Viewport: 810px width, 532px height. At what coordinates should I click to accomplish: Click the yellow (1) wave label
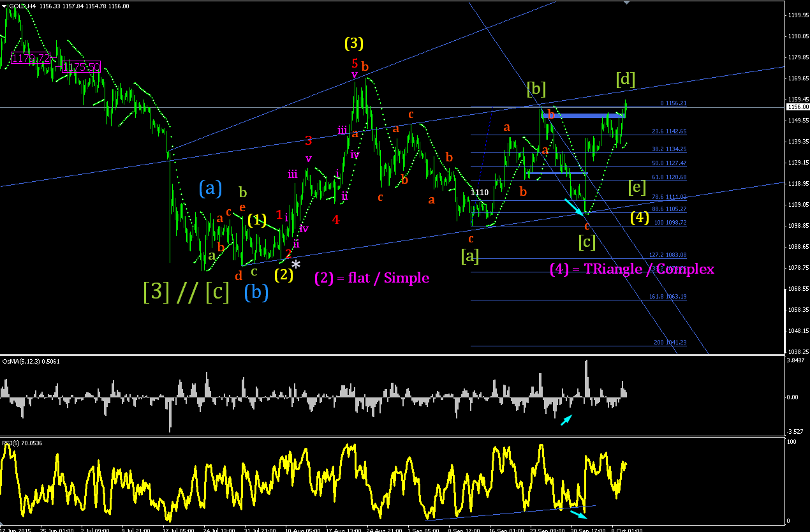[x=257, y=220]
